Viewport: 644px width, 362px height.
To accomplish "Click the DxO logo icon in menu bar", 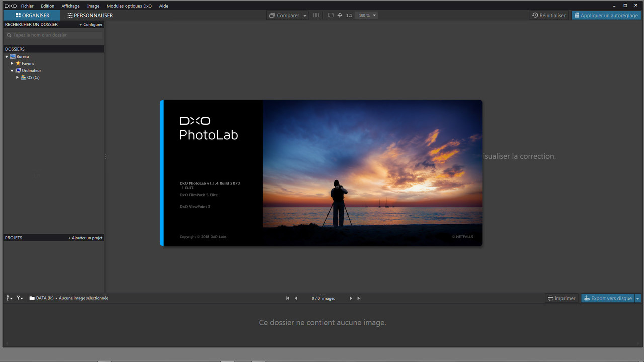I will (10, 6).
